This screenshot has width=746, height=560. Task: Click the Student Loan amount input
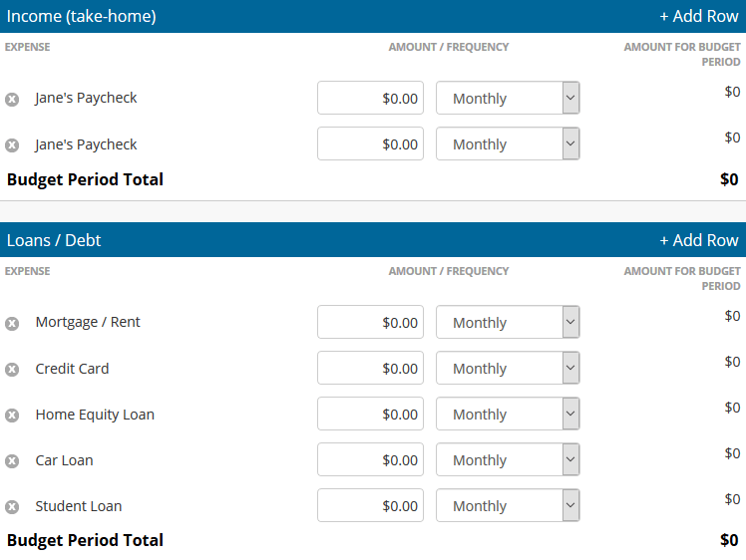pos(370,505)
